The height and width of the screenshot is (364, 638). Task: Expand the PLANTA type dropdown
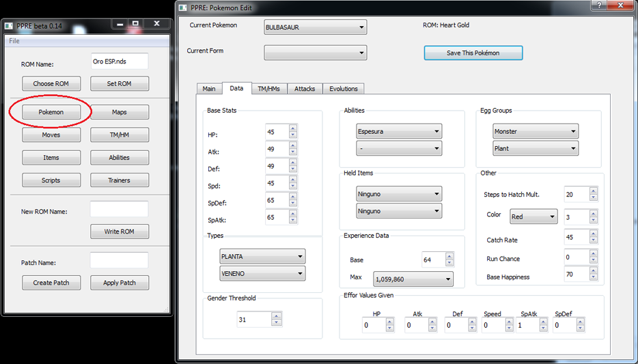[262, 257]
